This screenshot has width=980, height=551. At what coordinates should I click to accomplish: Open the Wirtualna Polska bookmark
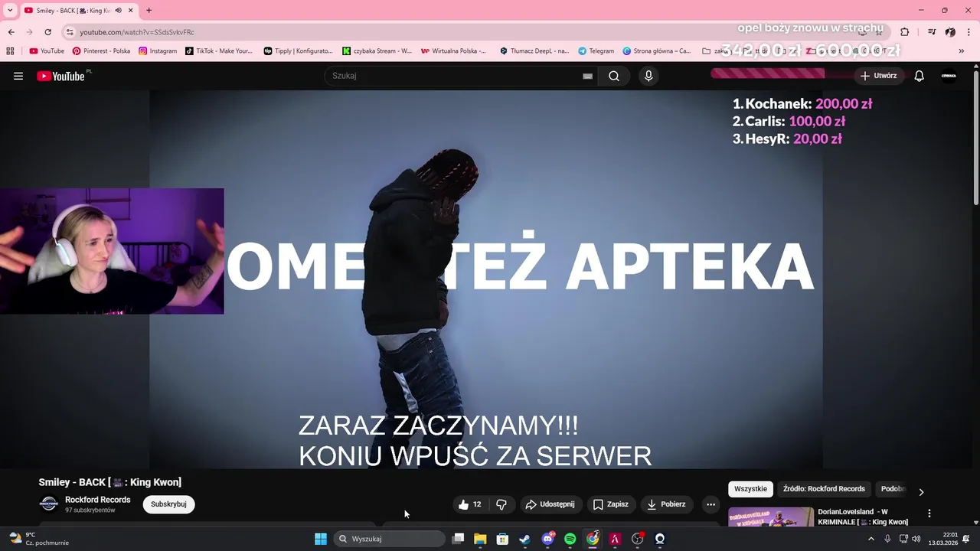point(453,51)
